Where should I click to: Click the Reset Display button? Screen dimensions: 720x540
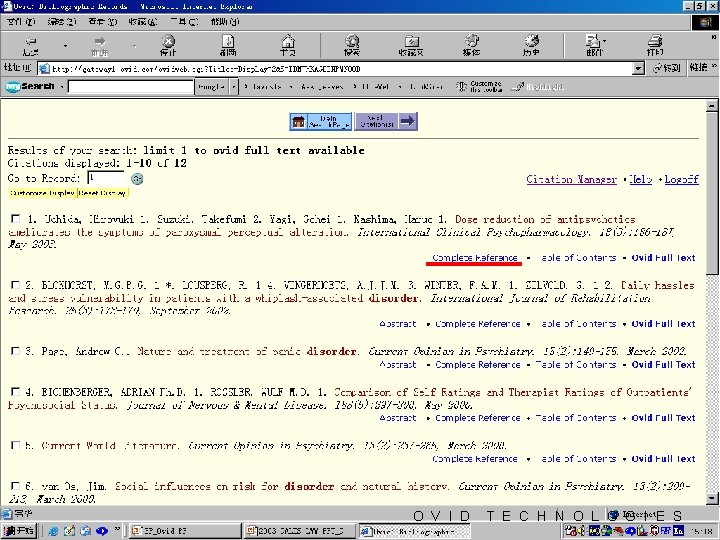[x=102, y=193]
